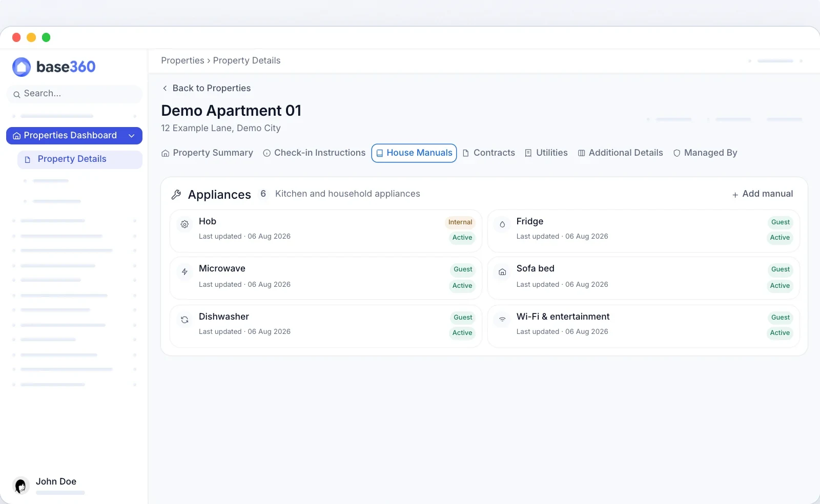Click the Appliances wrench icon
The image size is (820, 504).
point(176,195)
